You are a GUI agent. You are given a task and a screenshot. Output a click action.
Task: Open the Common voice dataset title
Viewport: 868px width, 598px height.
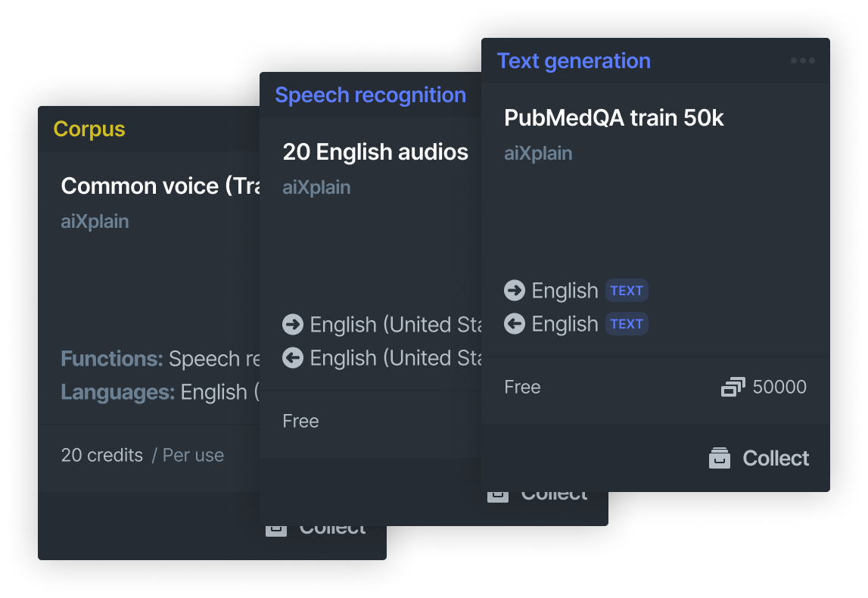click(x=160, y=186)
